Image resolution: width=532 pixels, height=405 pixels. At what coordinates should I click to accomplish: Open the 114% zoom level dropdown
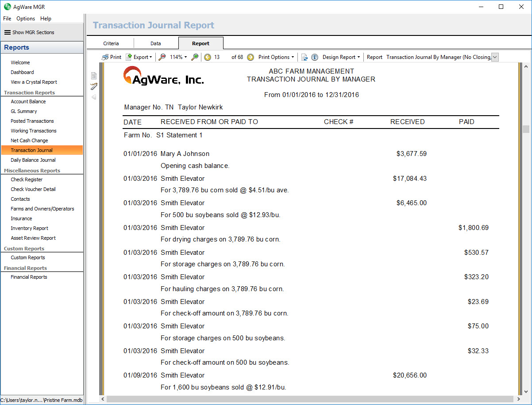point(178,57)
